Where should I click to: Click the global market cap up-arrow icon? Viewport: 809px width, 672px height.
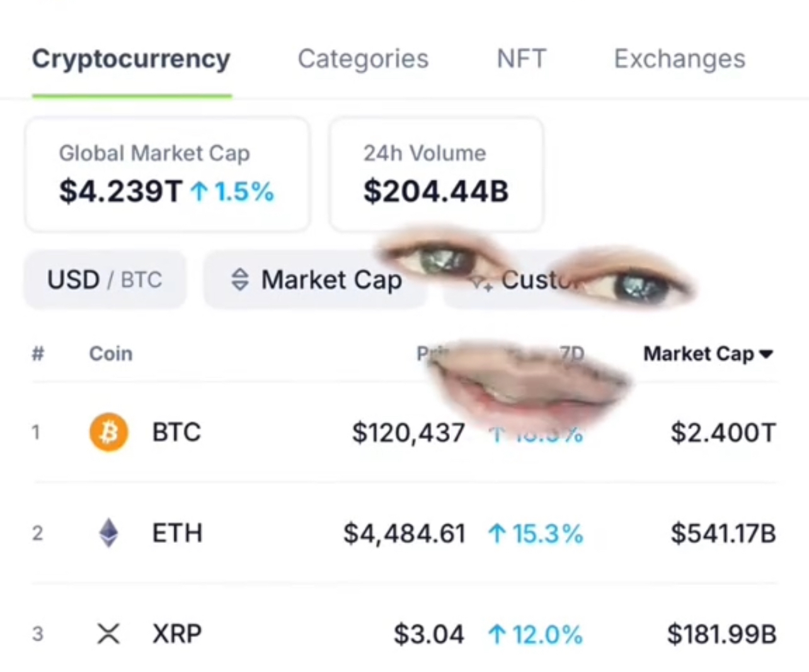coord(199,191)
